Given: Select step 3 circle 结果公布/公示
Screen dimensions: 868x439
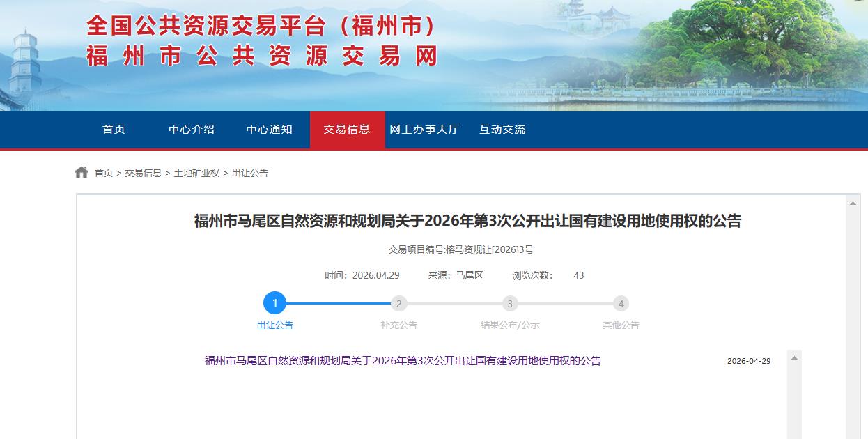Looking at the screenshot, I should tap(510, 304).
